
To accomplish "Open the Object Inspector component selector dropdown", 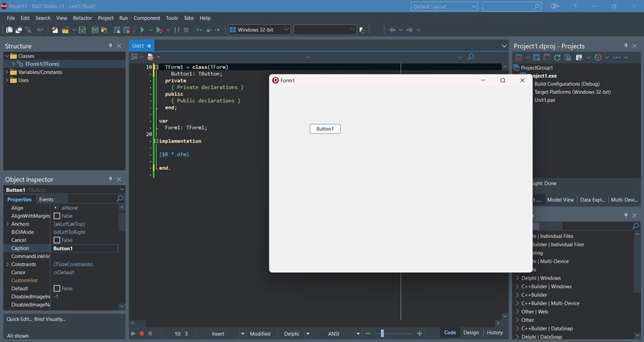I will [122, 189].
